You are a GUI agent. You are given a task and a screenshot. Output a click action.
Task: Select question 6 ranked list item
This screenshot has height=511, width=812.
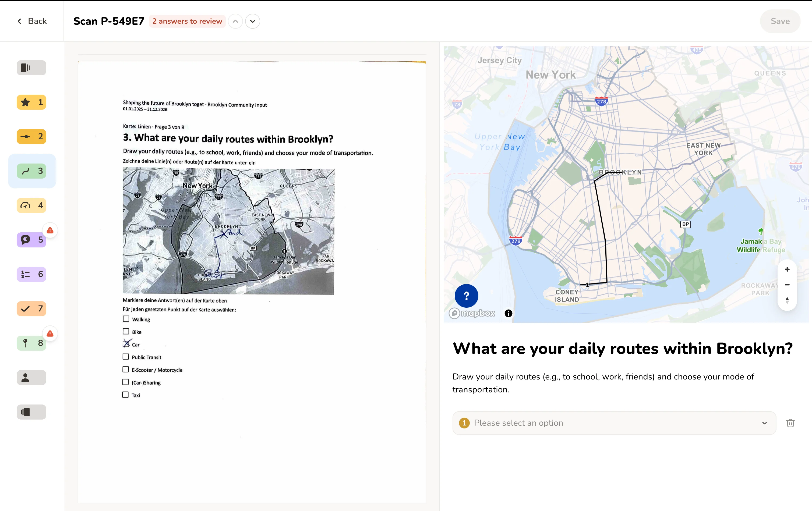point(31,274)
